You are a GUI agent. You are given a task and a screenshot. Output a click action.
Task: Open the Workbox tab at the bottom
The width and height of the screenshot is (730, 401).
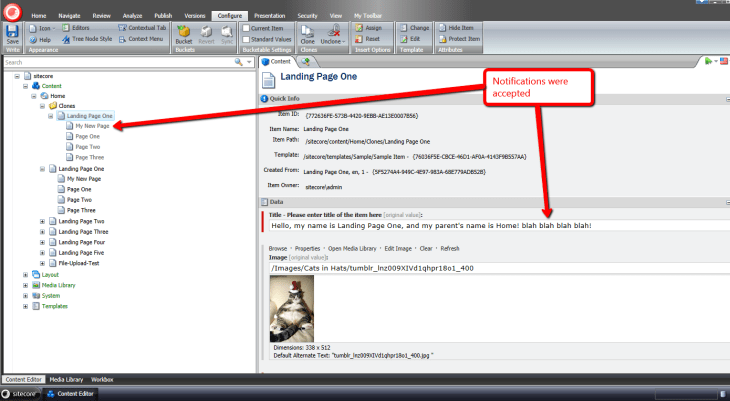click(x=102, y=380)
